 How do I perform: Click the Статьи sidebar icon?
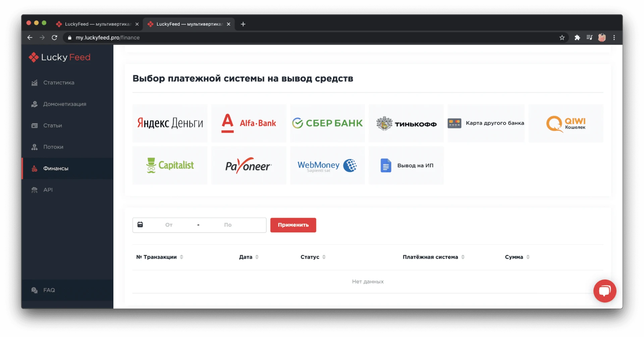pos(34,126)
